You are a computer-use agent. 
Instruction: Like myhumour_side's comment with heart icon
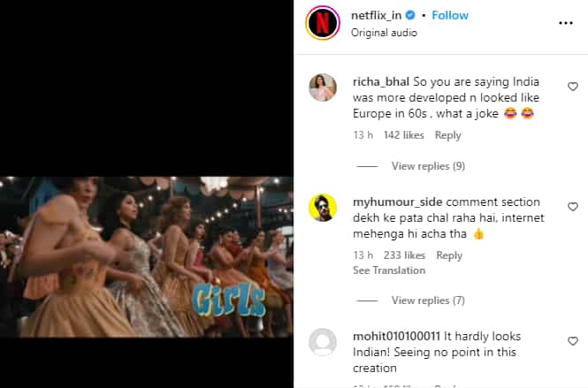point(573,207)
